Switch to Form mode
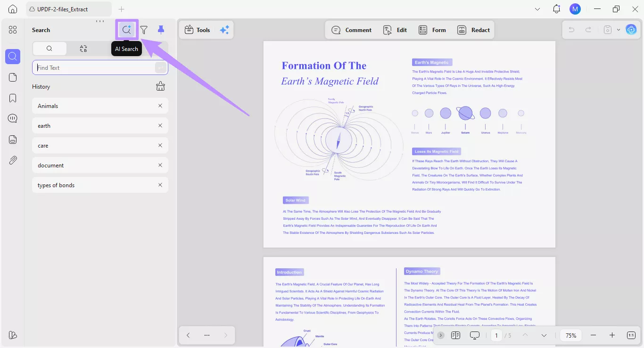 [x=432, y=30]
